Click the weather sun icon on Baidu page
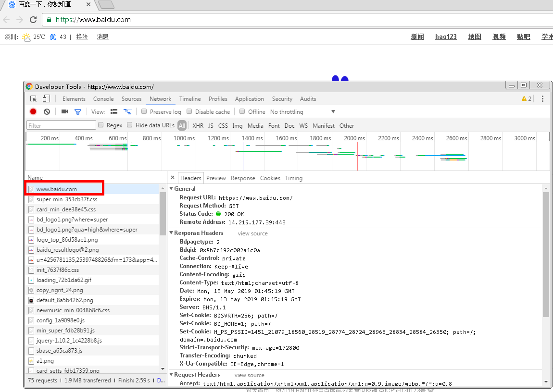Screen dimensions: 553x392 tap(26, 37)
